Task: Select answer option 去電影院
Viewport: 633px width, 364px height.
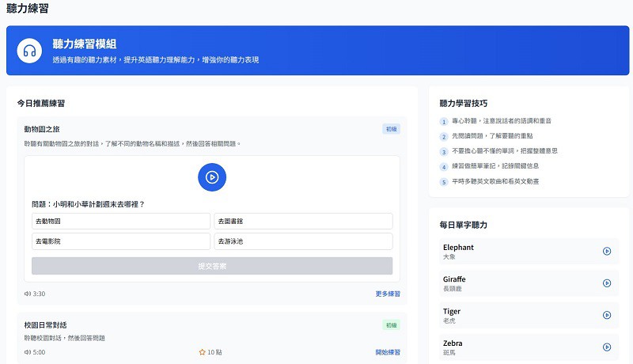Action: [121, 241]
